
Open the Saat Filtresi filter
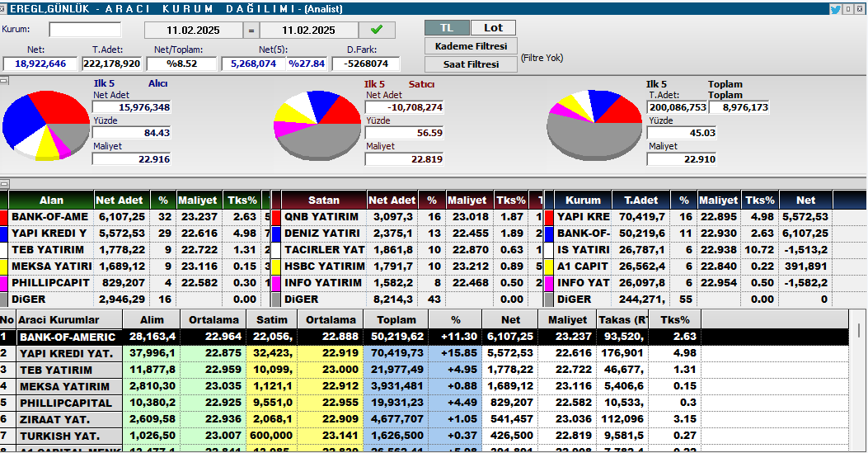pyautogui.click(x=471, y=64)
